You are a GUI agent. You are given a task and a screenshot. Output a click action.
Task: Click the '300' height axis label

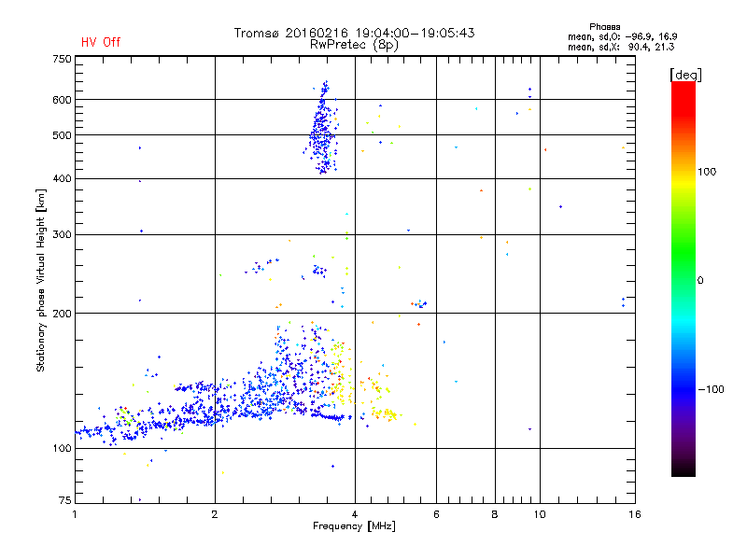tap(62, 235)
